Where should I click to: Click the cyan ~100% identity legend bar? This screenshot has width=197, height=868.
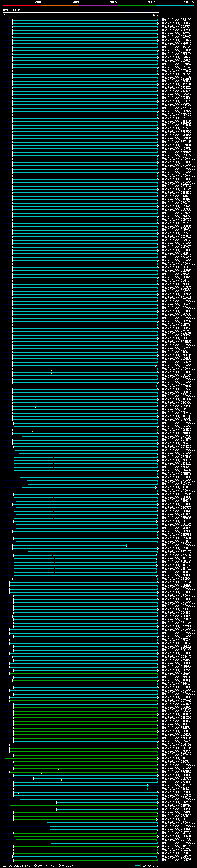[175, 6]
